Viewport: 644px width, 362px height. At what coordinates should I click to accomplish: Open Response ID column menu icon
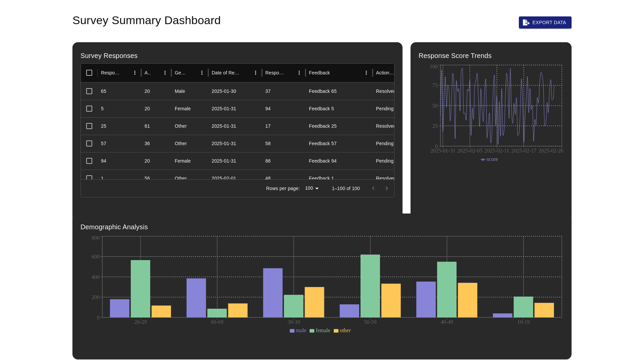tap(135, 73)
